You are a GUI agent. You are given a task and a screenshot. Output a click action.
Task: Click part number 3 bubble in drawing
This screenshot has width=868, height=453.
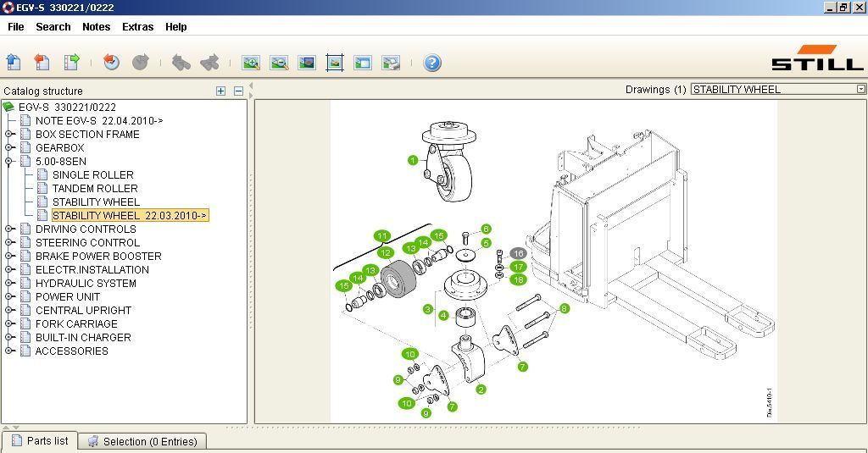427,309
